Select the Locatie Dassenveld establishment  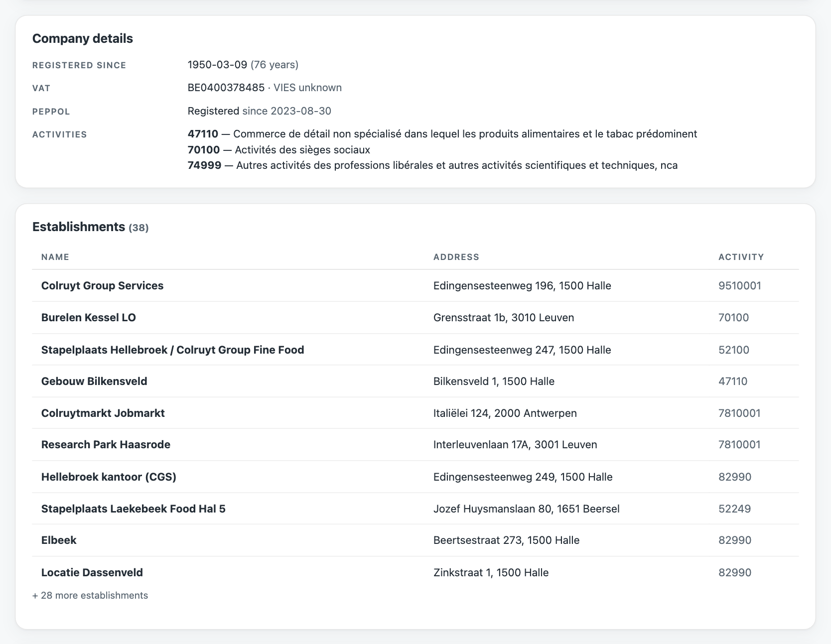(x=415, y=572)
